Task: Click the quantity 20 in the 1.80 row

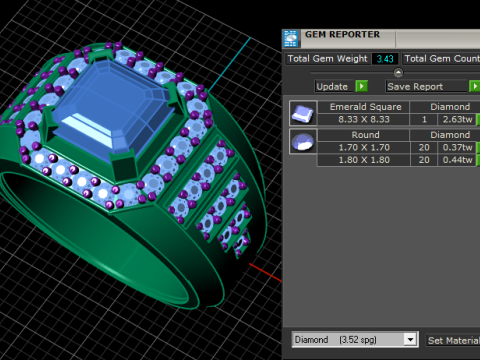Action: pos(424,160)
